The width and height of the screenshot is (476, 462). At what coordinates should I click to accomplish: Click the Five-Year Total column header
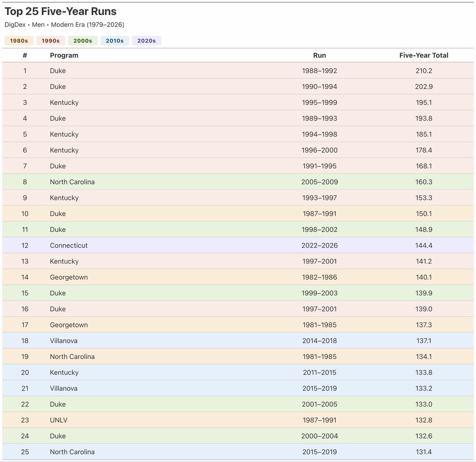[x=424, y=55]
